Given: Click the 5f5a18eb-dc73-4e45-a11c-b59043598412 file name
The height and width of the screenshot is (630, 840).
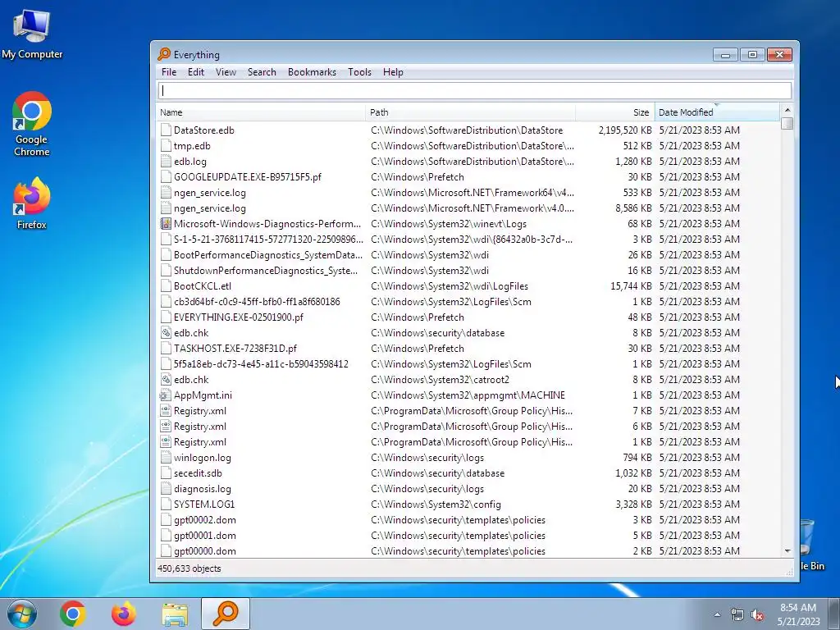Looking at the screenshot, I should 261,363.
